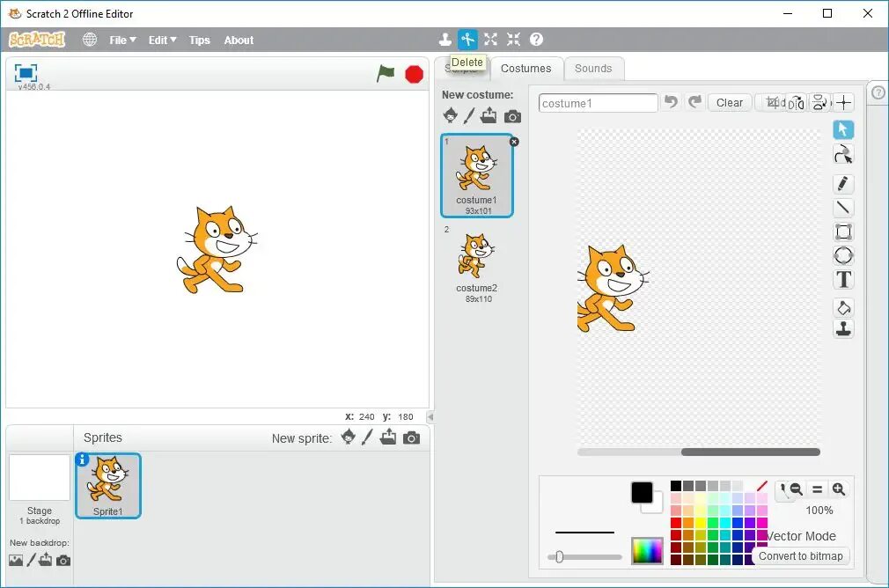
Task: Click the line width slider
Action: (584, 557)
